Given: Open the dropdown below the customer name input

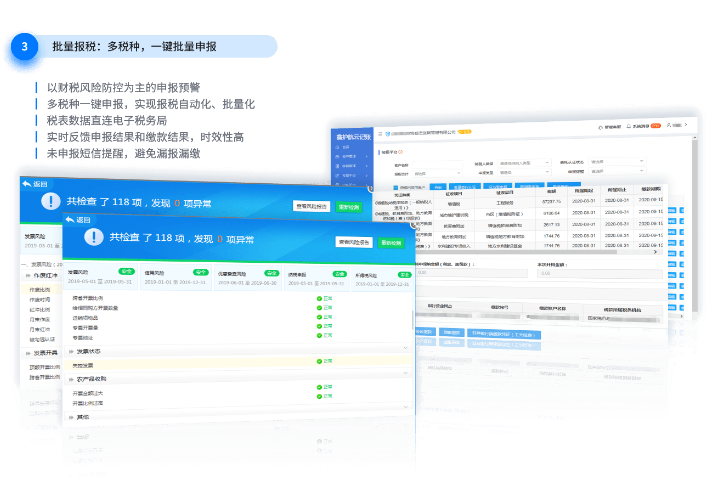Looking at the screenshot, I should tap(437, 173).
